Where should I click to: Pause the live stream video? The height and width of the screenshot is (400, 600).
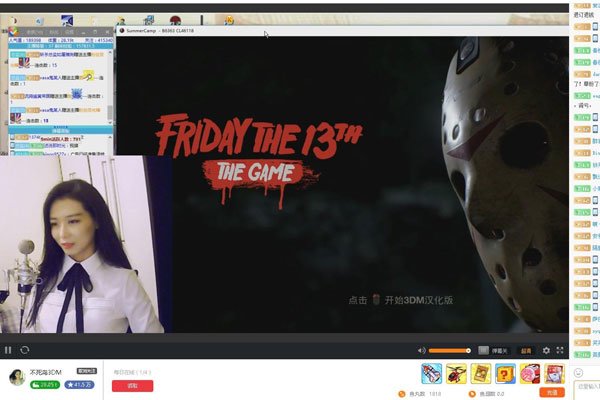pos(8,350)
